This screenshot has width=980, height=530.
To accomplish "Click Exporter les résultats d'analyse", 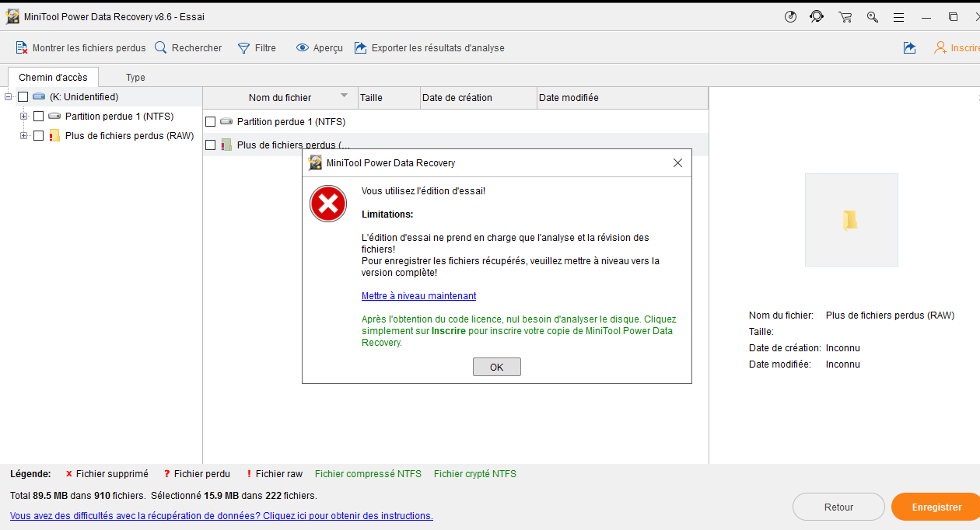I will tap(429, 47).
